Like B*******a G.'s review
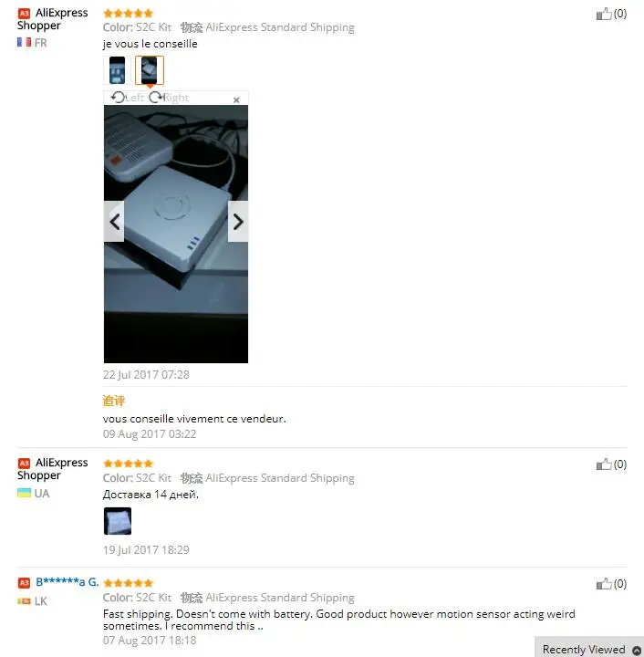Screen dimensions: 644x657 click(x=604, y=584)
